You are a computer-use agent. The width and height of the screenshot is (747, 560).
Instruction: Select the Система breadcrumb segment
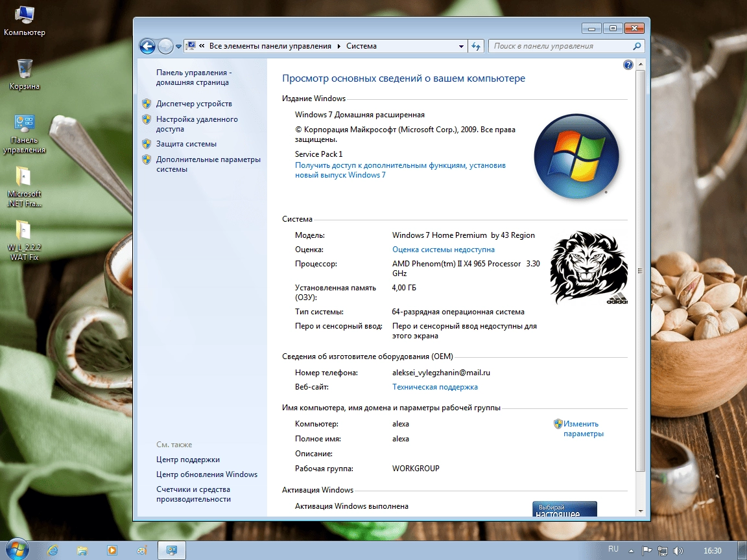click(361, 46)
